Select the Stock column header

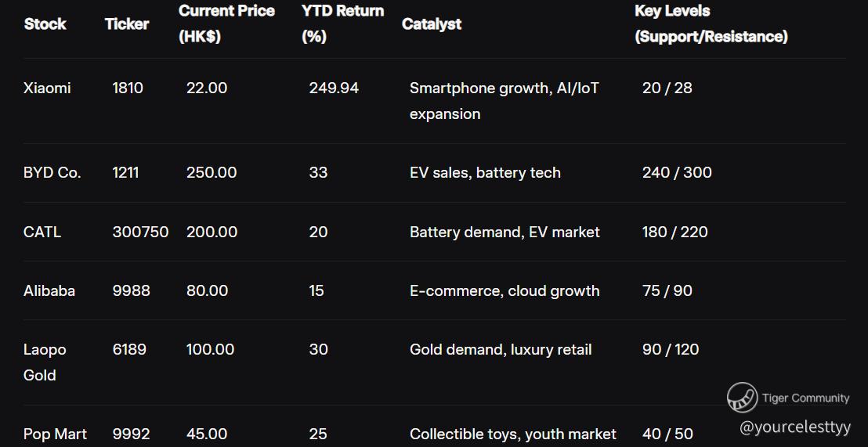click(45, 23)
